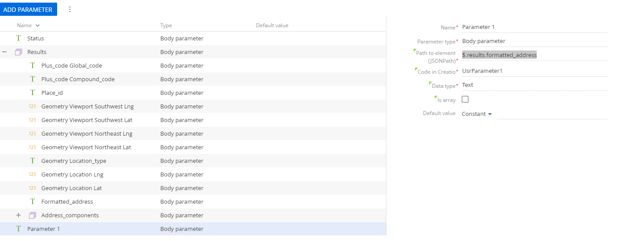The height and width of the screenshot is (241, 644).
Task: Click the text icon beside Place_id
Action: tap(33, 93)
